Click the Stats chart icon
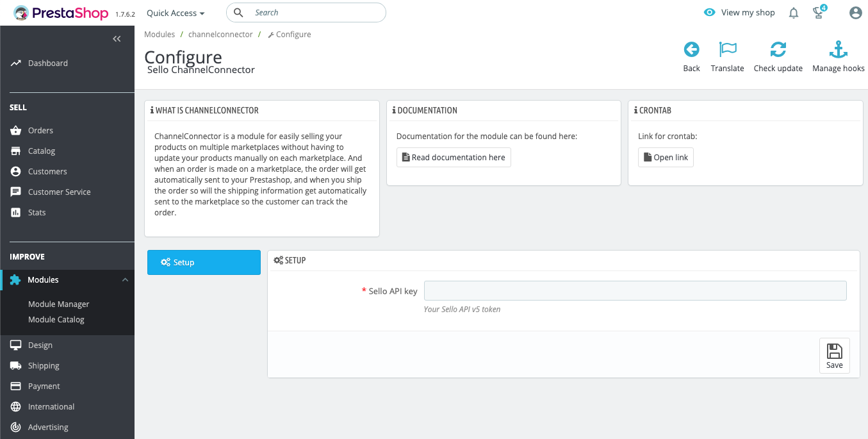The height and width of the screenshot is (439, 868). (x=15, y=212)
